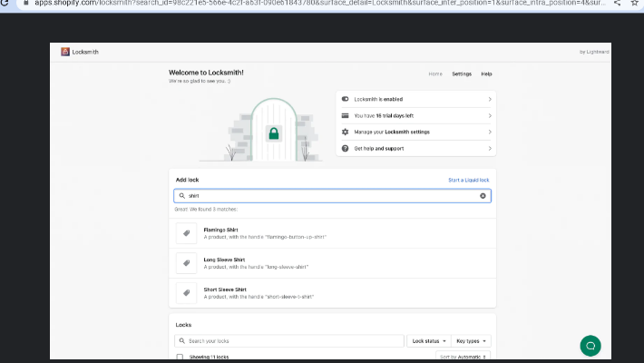Expand the Locksmith is enabled row chevron

(x=490, y=99)
